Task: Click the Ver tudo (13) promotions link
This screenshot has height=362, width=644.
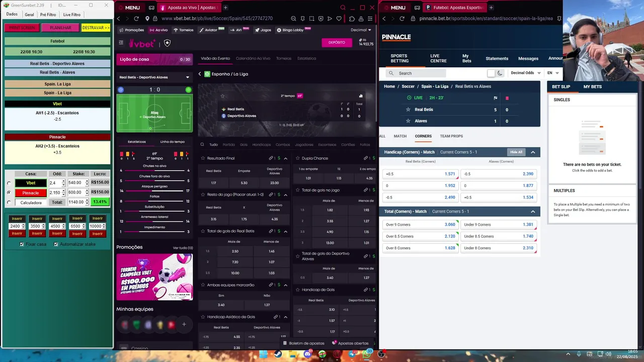Action: click(x=183, y=248)
